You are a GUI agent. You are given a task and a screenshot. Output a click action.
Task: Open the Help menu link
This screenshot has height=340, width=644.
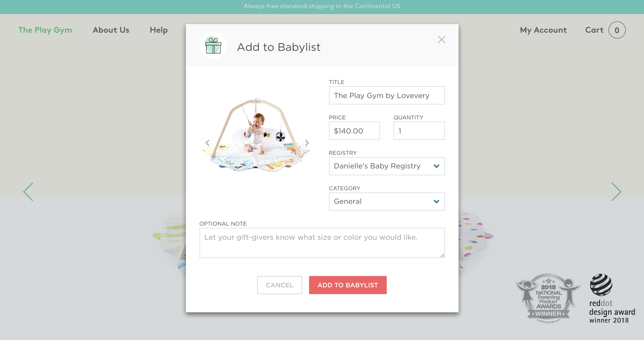pyautogui.click(x=159, y=30)
